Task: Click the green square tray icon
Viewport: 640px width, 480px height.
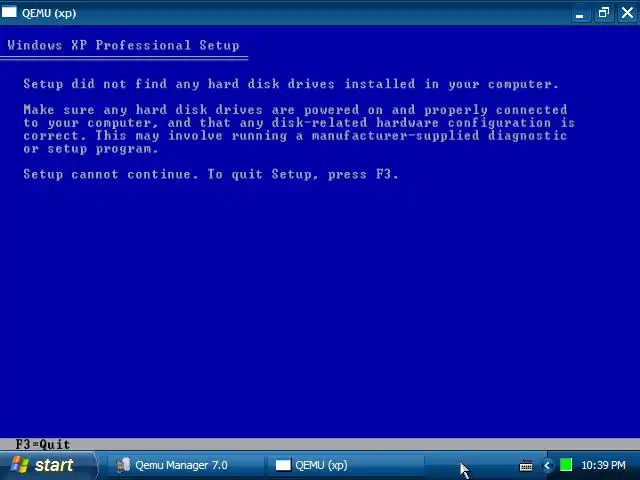Action: (566, 465)
